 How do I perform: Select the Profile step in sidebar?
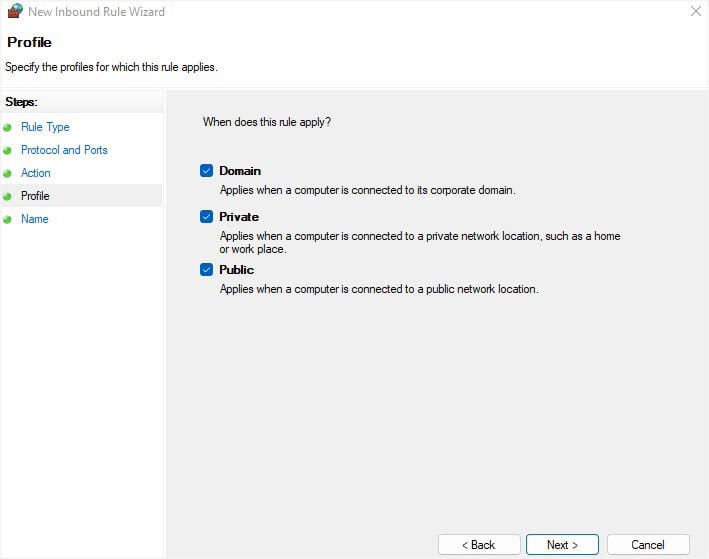pos(35,196)
